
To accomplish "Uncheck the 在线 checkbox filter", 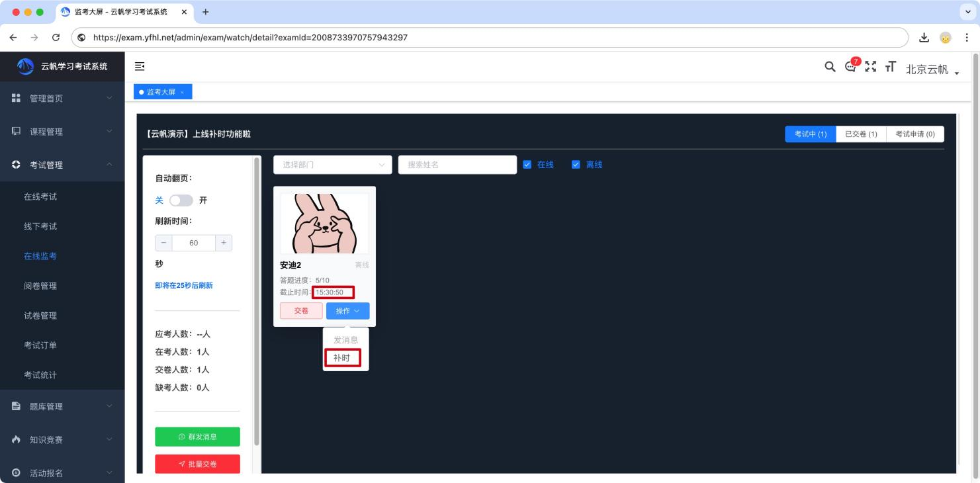I will tap(527, 165).
